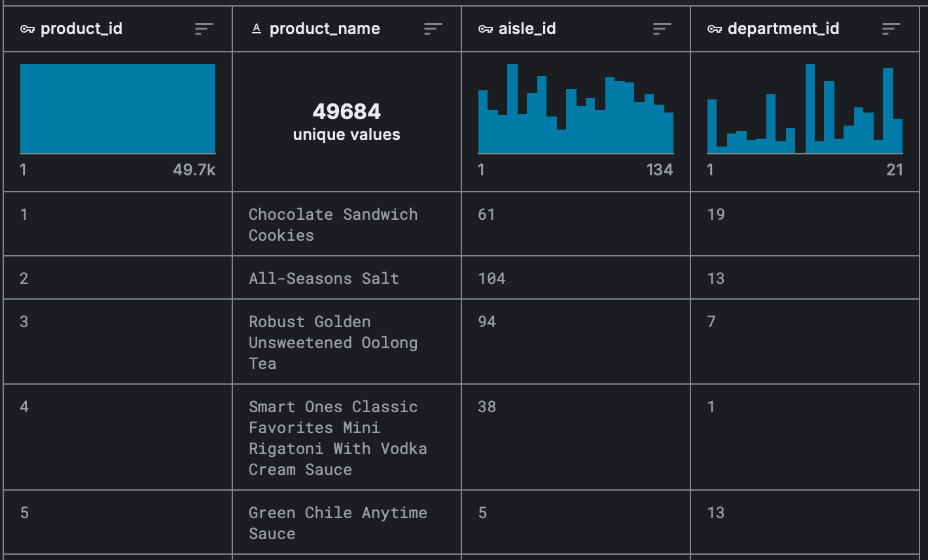Open the sort menu for department_id column
Viewport: 928px width, 560px height.
pos(891,29)
